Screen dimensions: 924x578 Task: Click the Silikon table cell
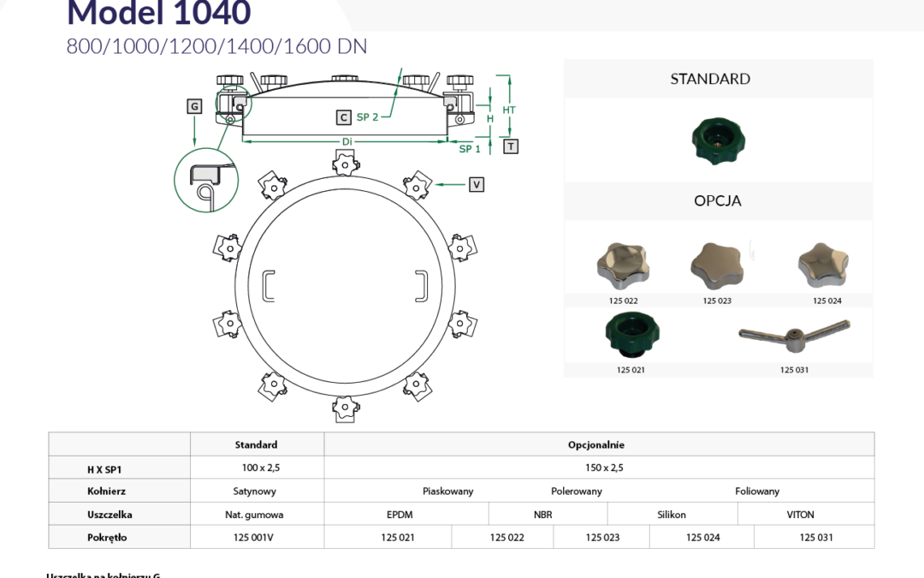(672, 515)
